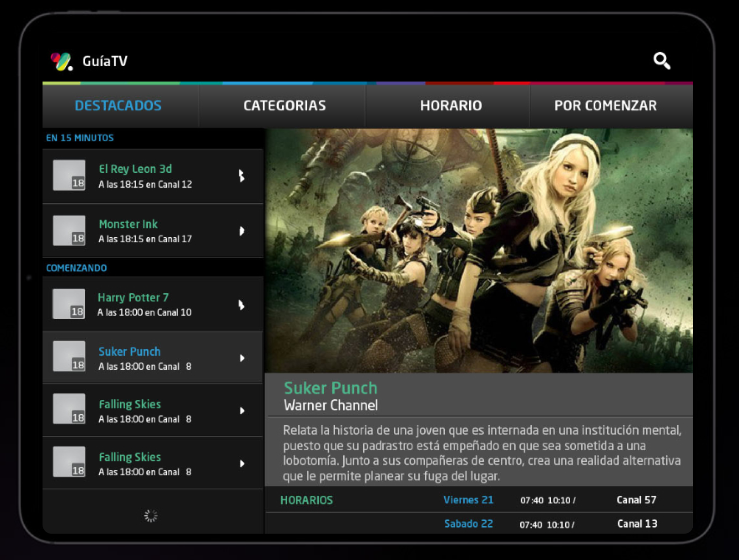Open search with the magnifier icon
Viewport: 739px width, 560px height.
click(661, 61)
